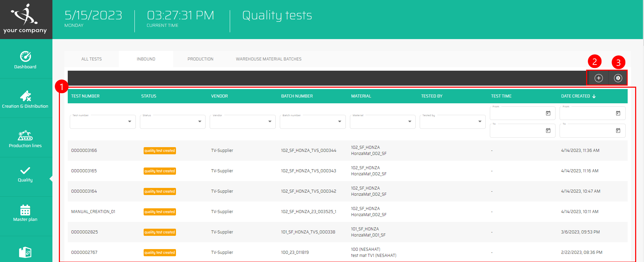
Task: Click test number 0000003166 row
Action: 84,151
